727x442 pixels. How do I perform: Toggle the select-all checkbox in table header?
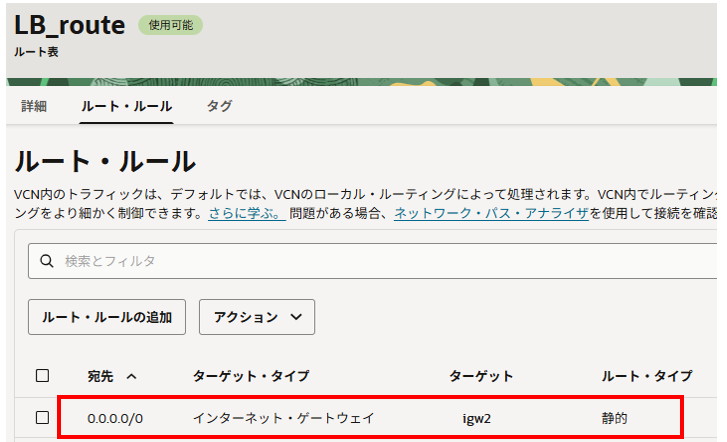pos(42,376)
